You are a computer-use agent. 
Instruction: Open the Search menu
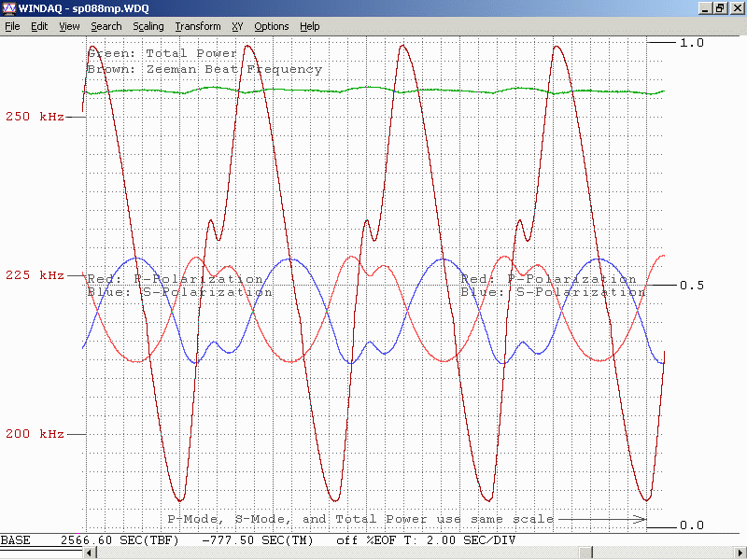pos(106,26)
